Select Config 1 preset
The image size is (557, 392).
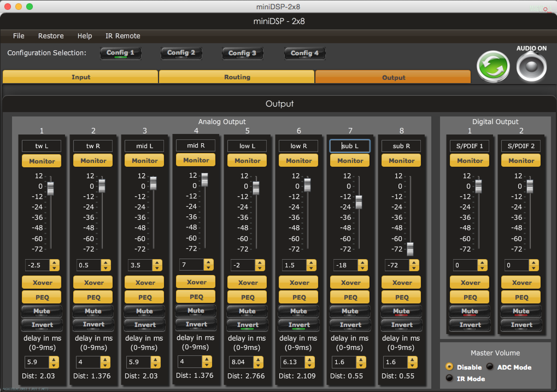pyautogui.click(x=121, y=53)
